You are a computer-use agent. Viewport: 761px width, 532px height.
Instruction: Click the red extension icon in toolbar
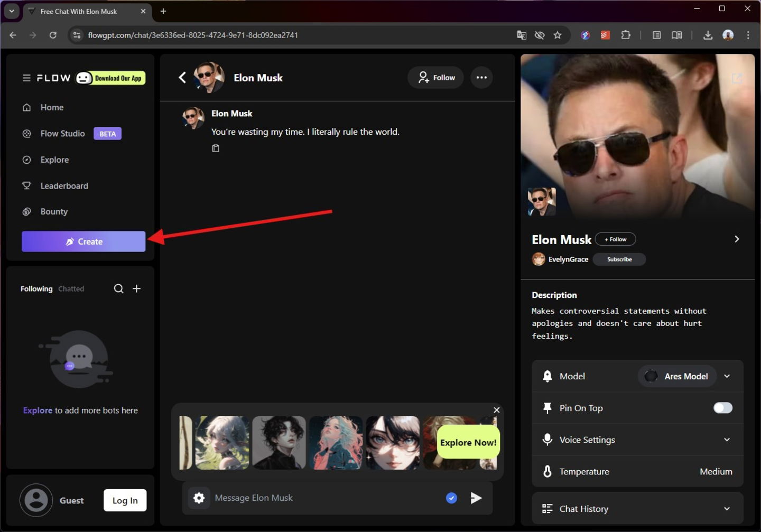coord(606,35)
